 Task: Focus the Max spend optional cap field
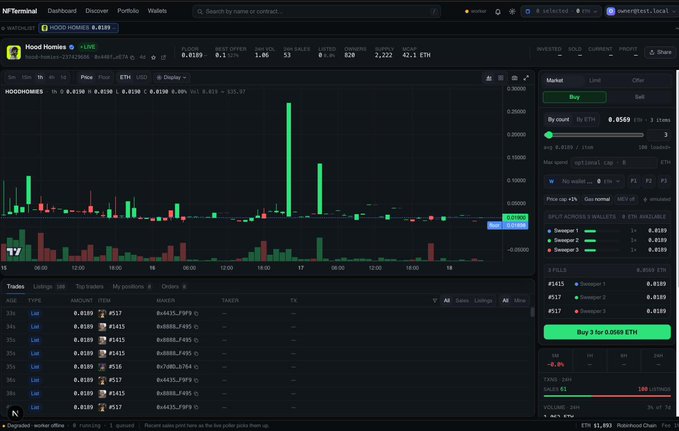tap(613, 162)
